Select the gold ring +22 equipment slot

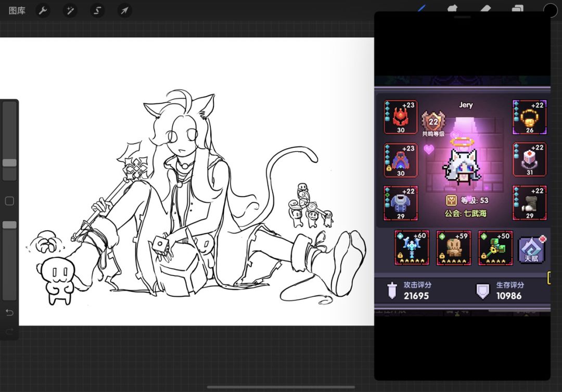point(530,117)
